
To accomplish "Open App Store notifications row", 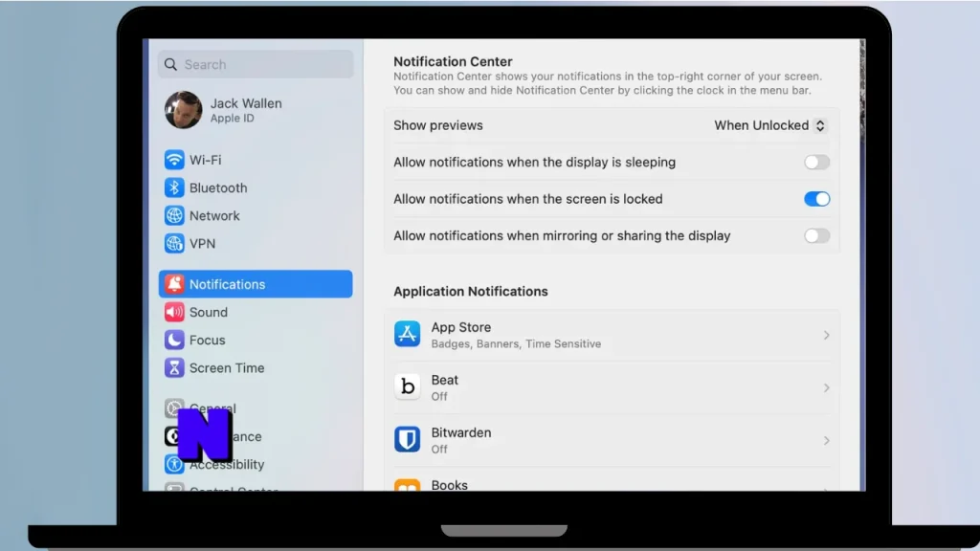I will click(612, 335).
